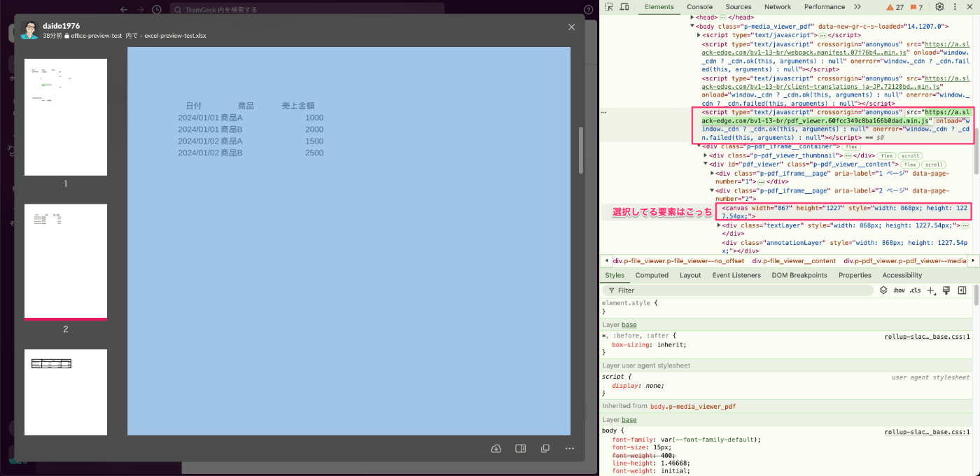Toggle the .cls element classes button
The width and height of the screenshot is (980, 476).
[916, 290]
